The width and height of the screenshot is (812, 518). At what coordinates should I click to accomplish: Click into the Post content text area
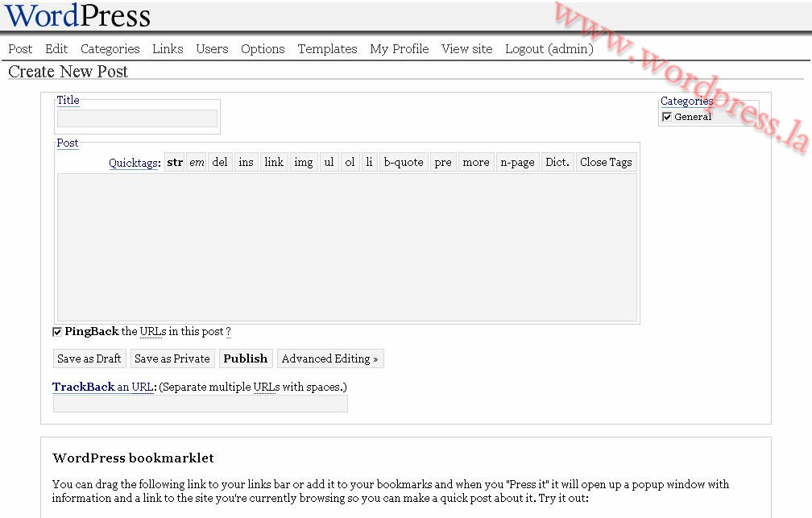pos(347,247)
